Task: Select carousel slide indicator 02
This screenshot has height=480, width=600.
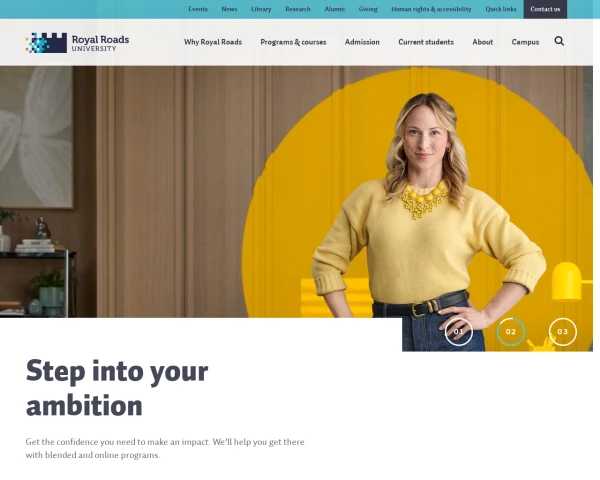Action: [x=511, y=331]
